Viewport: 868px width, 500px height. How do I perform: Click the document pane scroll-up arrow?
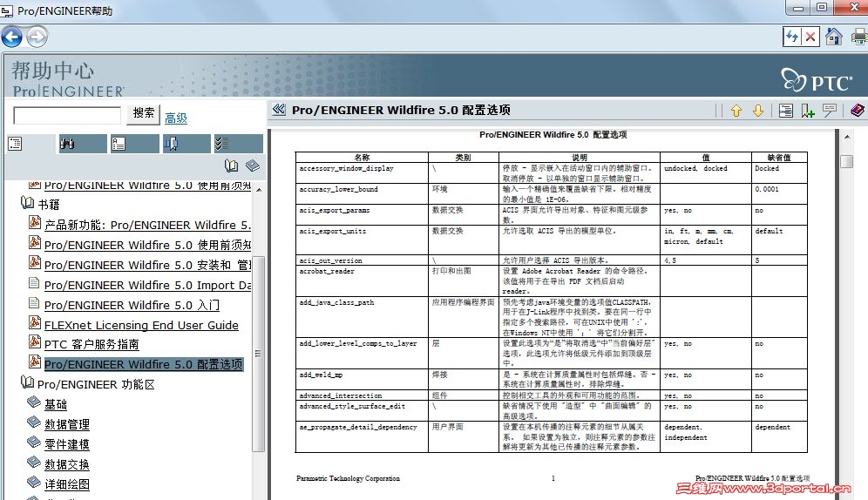(x=847, y=136)
